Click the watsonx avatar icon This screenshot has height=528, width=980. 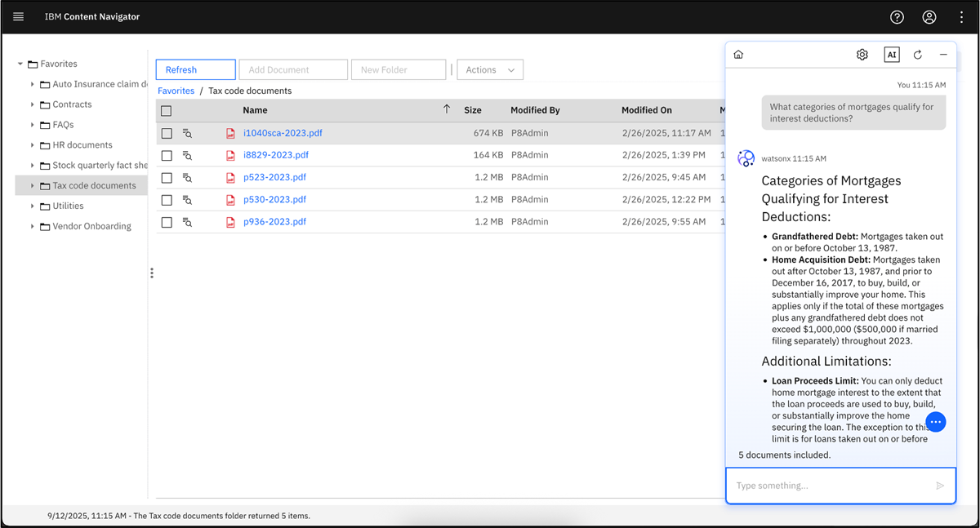coord(746,158)
